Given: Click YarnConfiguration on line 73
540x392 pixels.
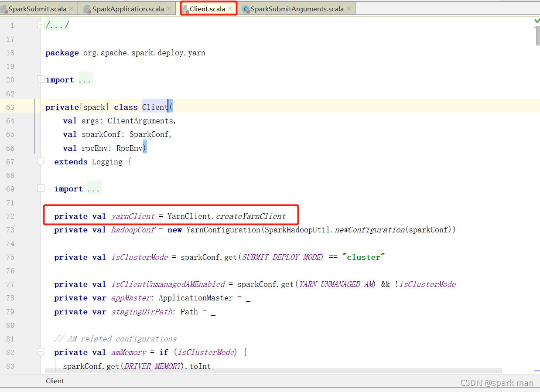Looking at the screenshot, I should point(223,230).
